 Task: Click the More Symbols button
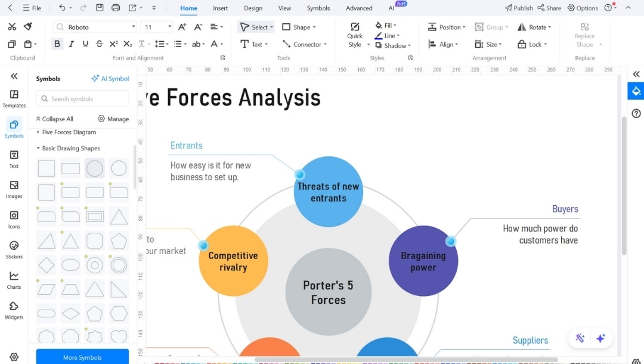click(82, 357)
